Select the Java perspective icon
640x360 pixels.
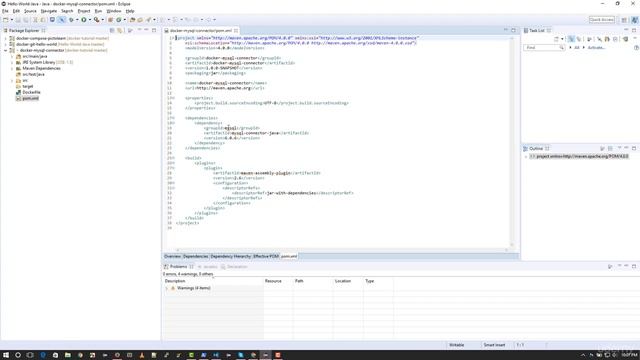(634, 20)
